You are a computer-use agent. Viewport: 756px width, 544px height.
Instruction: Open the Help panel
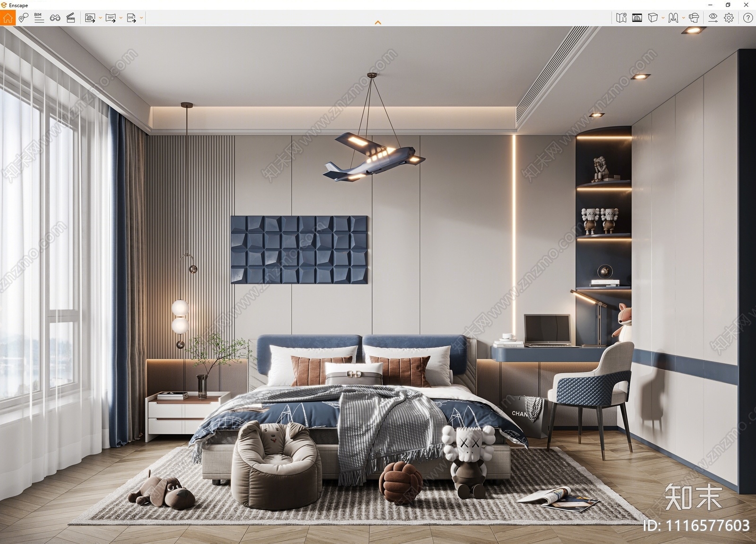click(x=748, y=18)
